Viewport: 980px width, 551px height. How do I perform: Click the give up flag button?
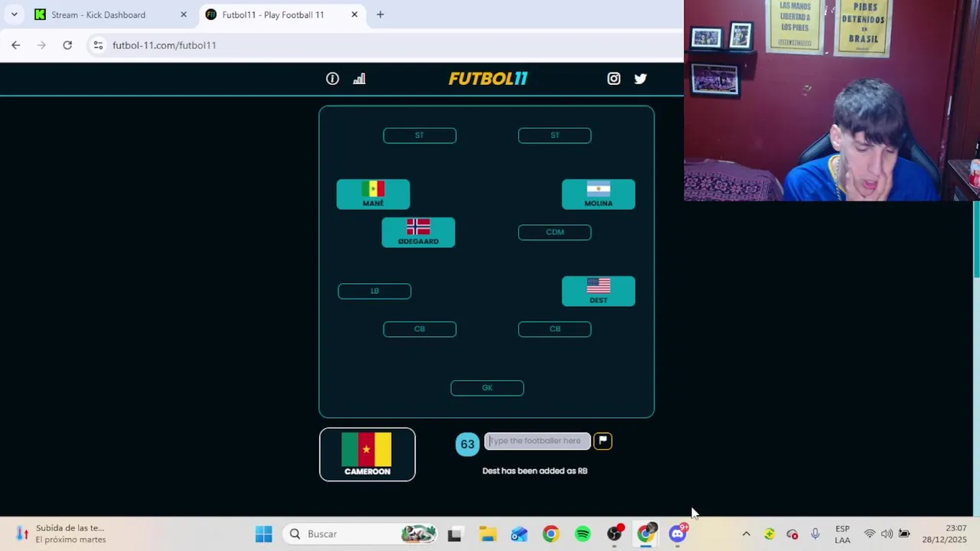tap(603, 441)
